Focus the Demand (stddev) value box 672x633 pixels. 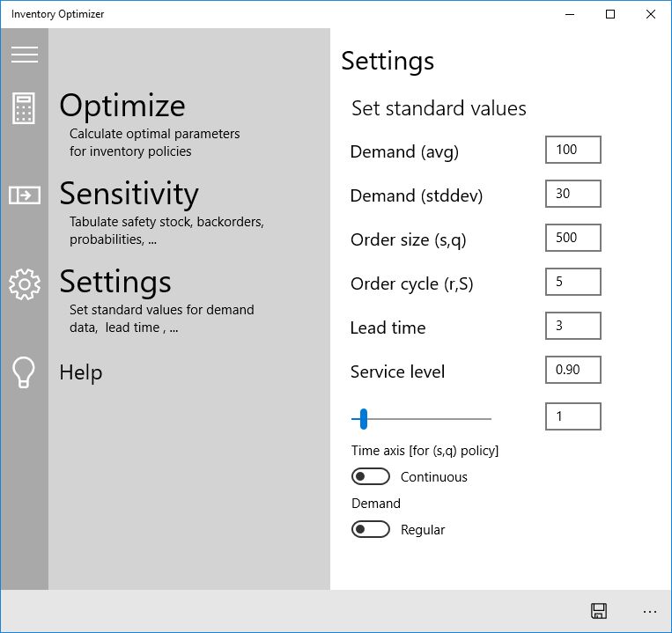572,194
